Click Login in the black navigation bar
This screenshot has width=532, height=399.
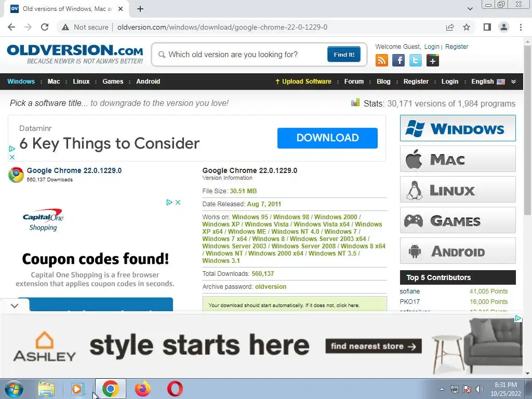(449, 82)
